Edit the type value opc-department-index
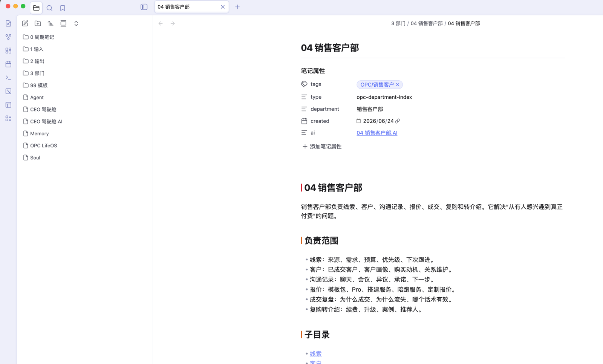Image resolution: width=603 pixels, height=364 pixels. [x=384, y=97]
